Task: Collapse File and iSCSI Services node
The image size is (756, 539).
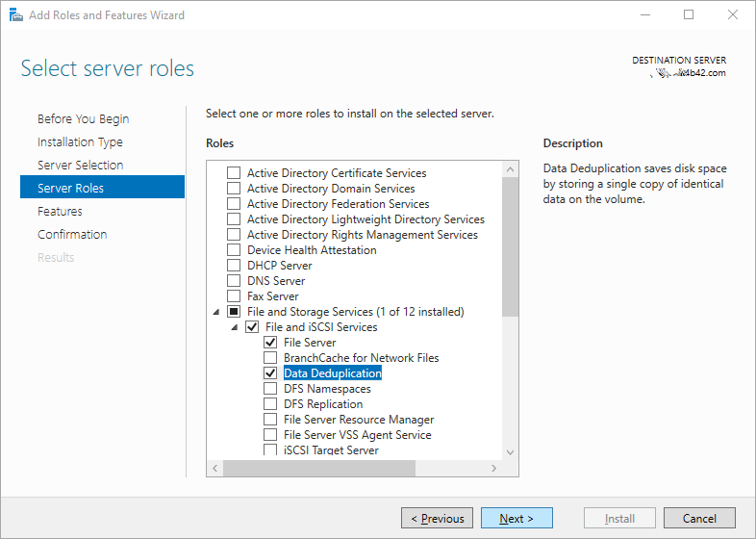Action: 235,327
